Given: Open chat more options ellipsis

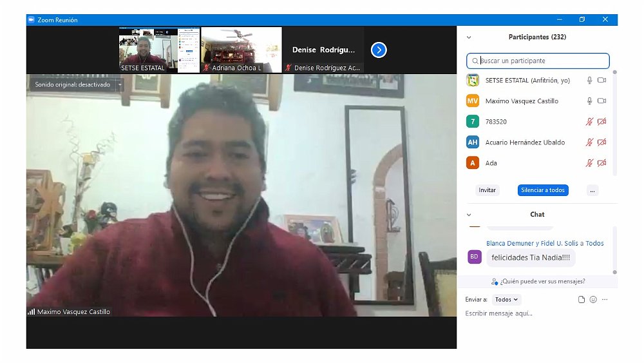Looking at the screenshot, I should pyautogui.click(x=605, y=300).
